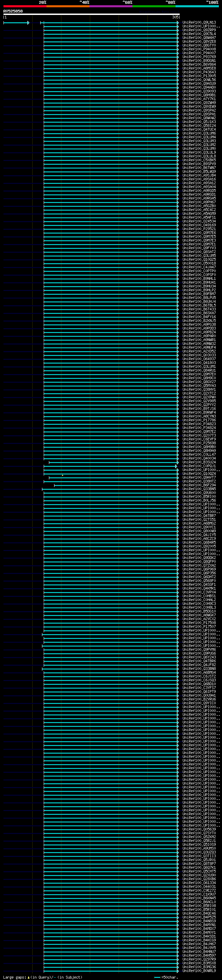Select the UniRef100_Q05639 label

tap(199, 829)
